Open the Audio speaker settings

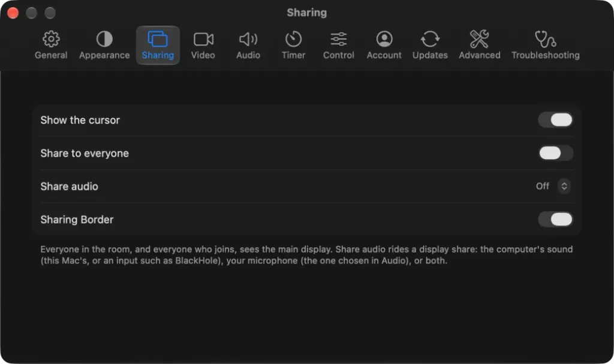(248, 45)
